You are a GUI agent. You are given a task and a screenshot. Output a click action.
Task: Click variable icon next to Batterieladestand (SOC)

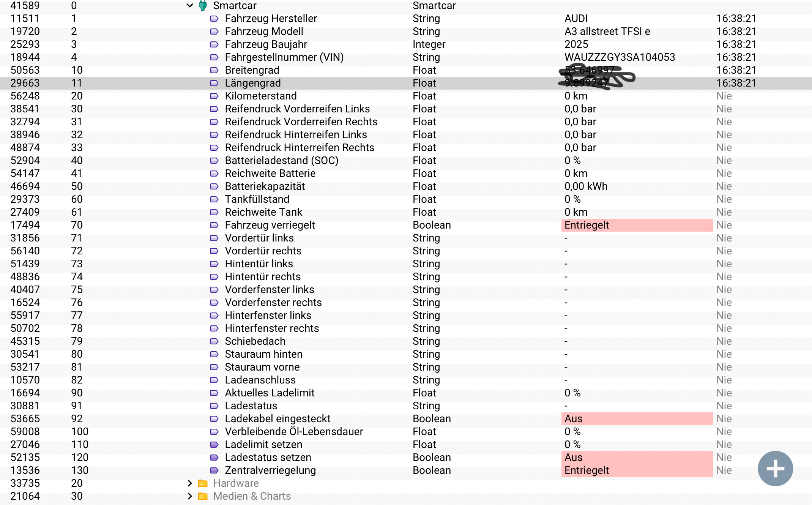pos(214,161)
